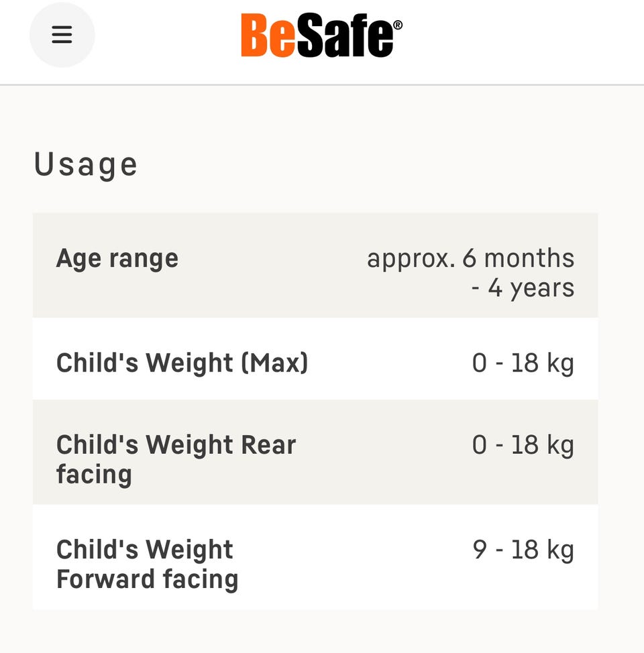Click the black "Safe" part of logo
The width and height of the screenshot is (644, 653).
(344, 36)
